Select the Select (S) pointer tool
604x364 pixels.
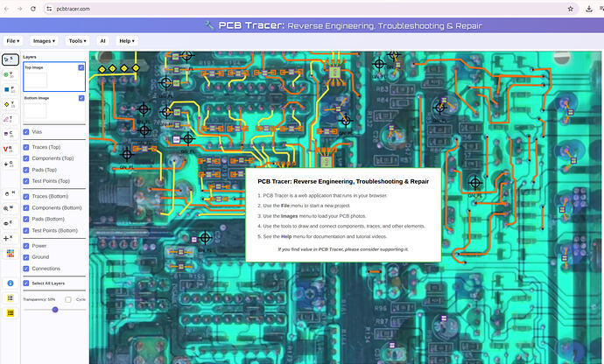[10, 59]
